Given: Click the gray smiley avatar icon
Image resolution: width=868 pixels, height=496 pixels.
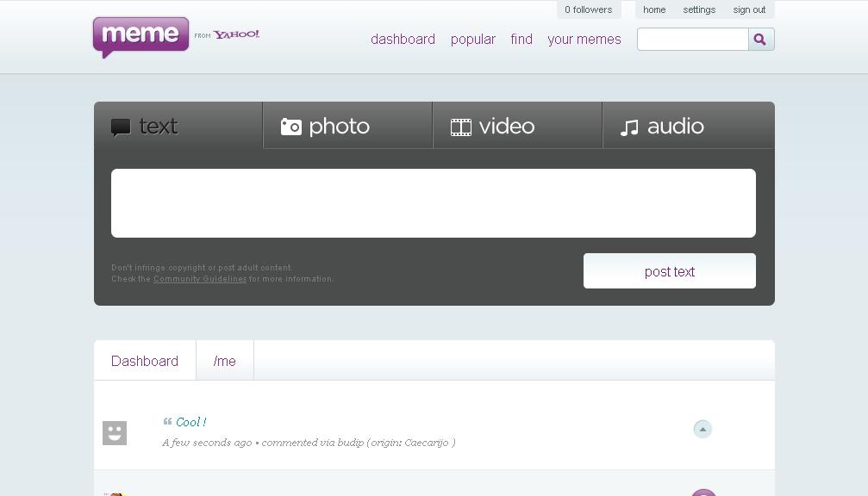Looking at the screenshot, I should 115,432.
